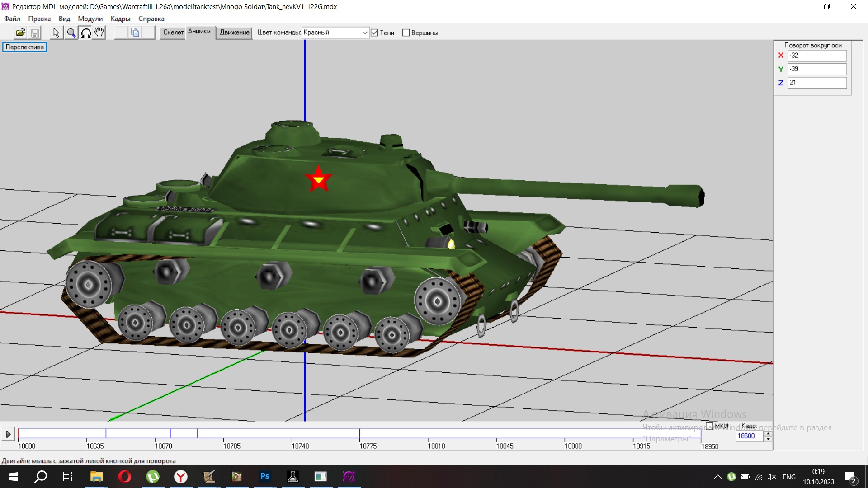Select the hand pan tool
The image size is (868, 488).
[99, 33]
